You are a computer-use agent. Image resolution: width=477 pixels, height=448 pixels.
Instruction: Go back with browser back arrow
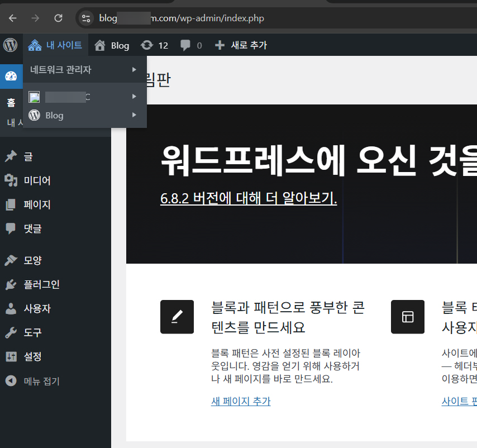point(12,18)
